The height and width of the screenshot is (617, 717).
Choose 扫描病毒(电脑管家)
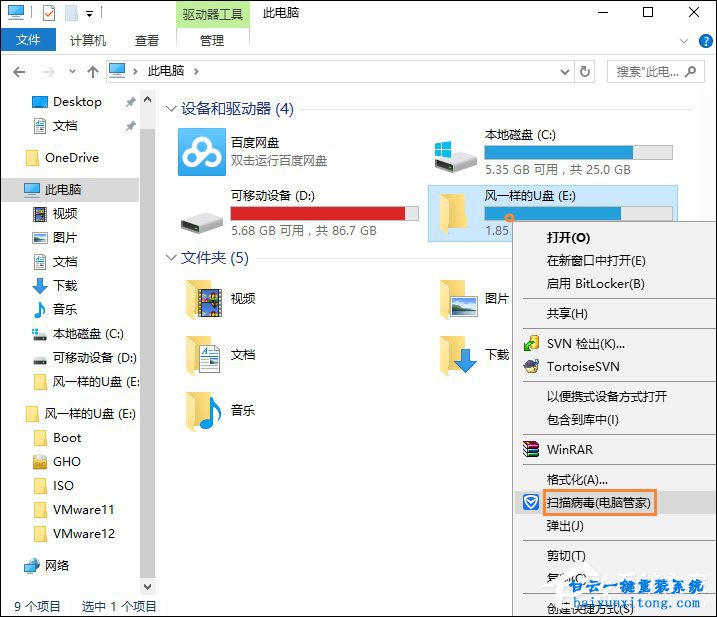click(599, 503)
